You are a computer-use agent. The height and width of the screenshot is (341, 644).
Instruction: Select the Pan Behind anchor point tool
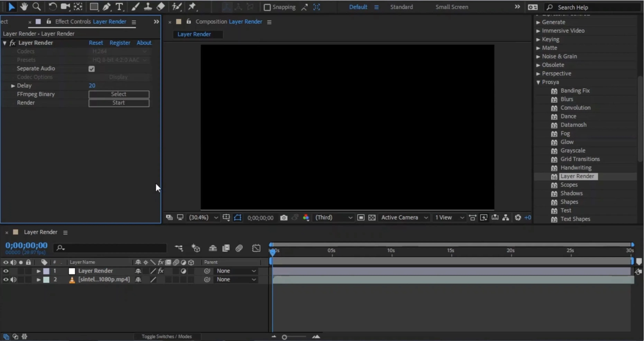78,7
